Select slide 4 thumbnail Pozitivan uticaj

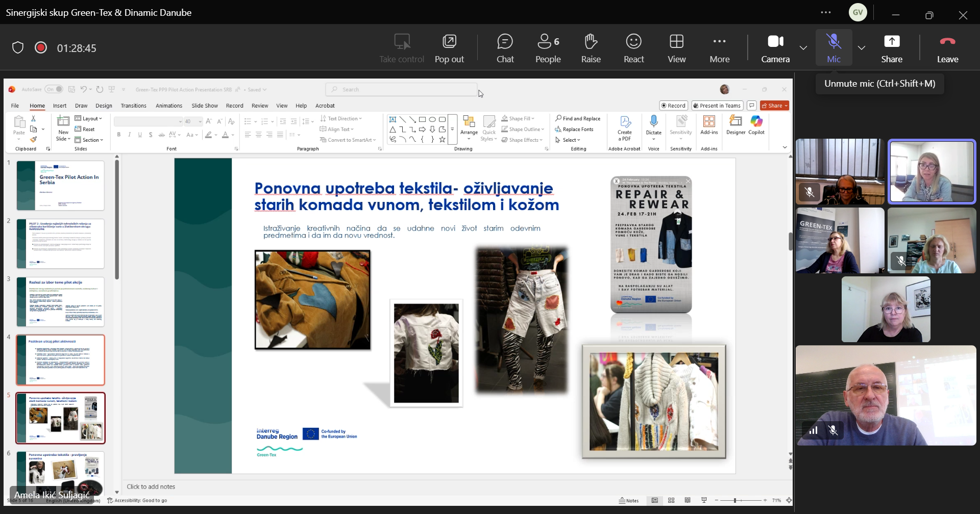[x=60, y=360]
